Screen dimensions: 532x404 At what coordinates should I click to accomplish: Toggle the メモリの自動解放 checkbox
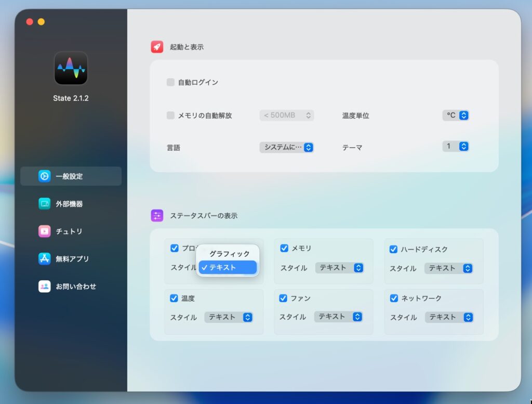[170, 115]
